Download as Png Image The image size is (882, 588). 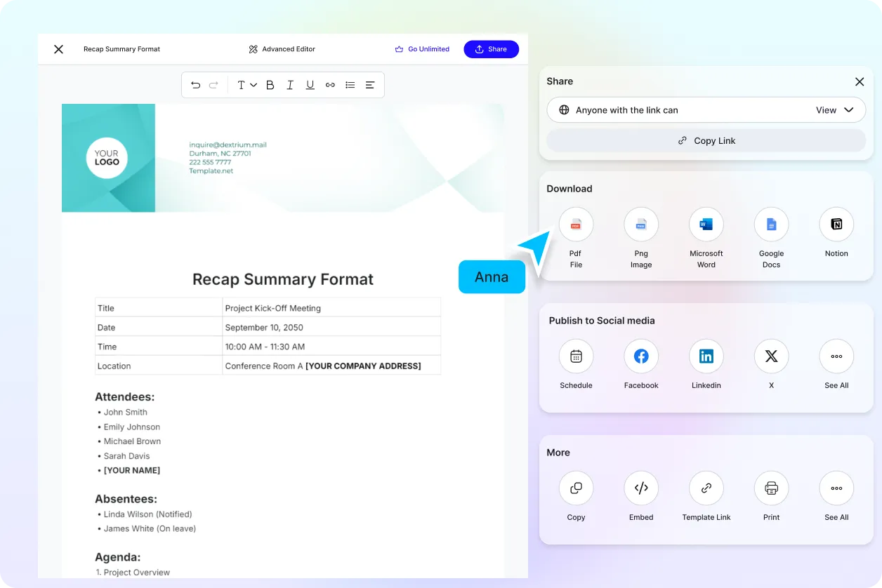pyautogui.click(x=641, y=225)
